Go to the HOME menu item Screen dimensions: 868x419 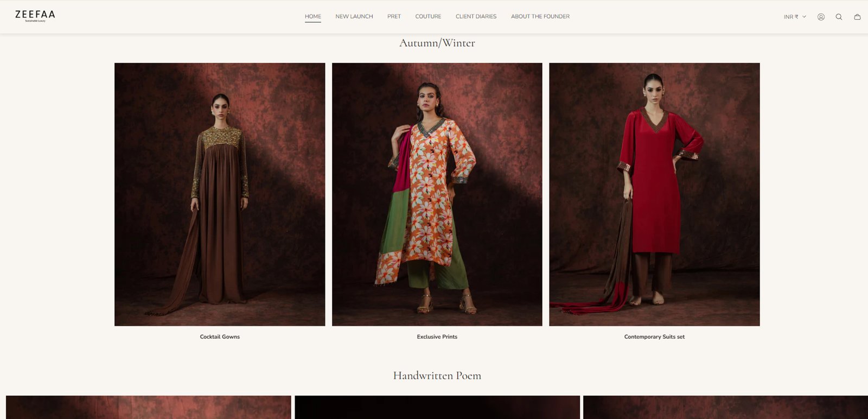pyautogui.click(x=312, y=16)
